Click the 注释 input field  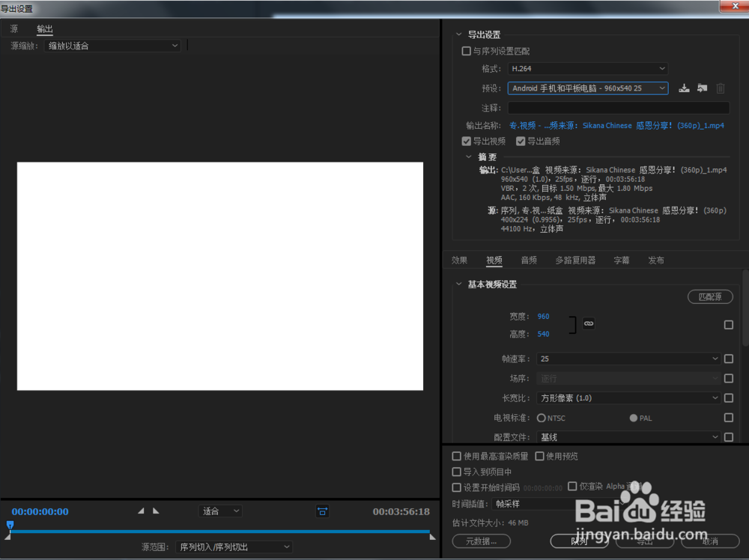point(619,108)
